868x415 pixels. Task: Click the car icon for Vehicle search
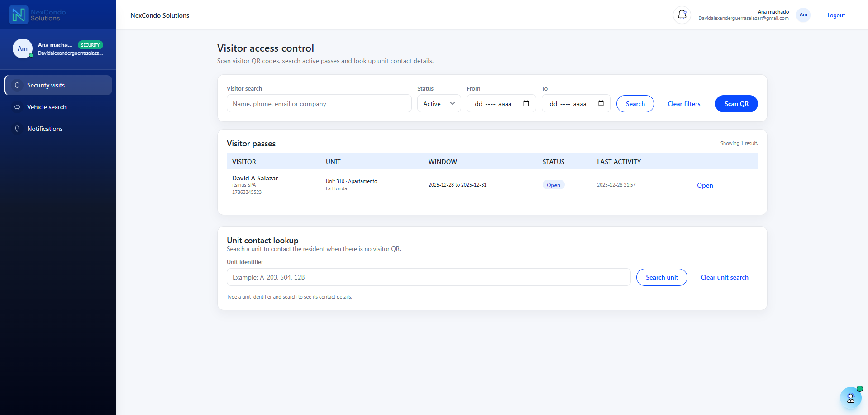[17, 107]
